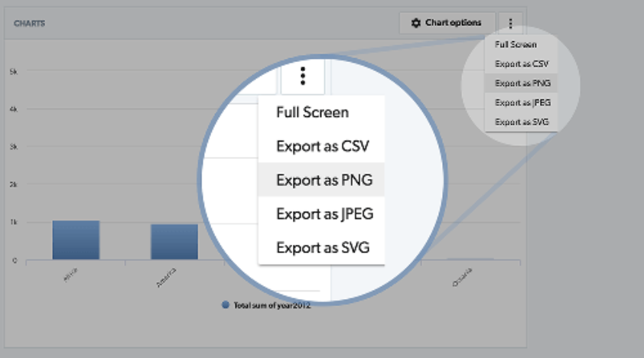Pick highlighted Export as PNG in small dropdown
This screenshot has height=358, width=644.
tap(522, 83)
